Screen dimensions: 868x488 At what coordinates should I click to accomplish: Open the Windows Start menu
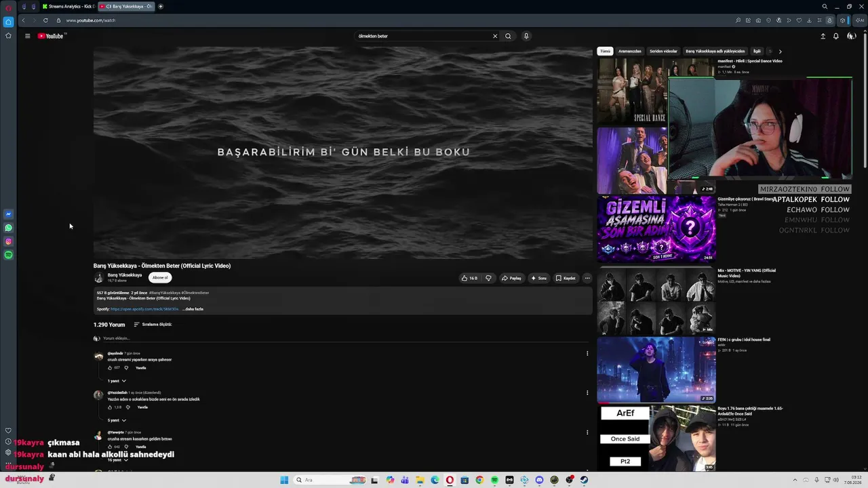click(284, 480)
